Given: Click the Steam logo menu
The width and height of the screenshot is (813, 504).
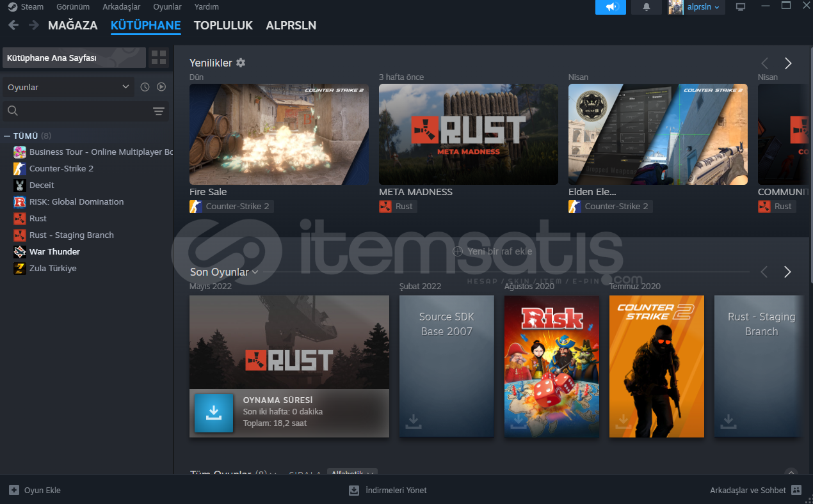Looking at the screenshot, I should [x=26, y=7].
